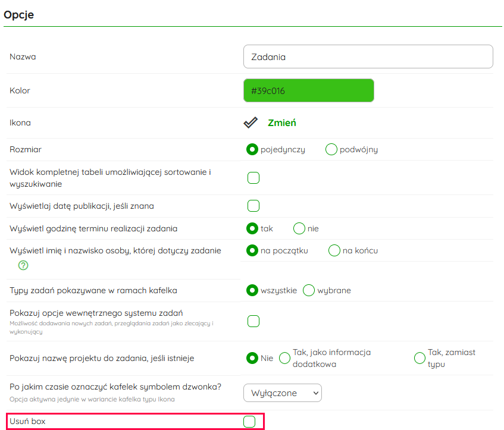
Task: Select 'na początku' name position option
Action: point(252,250)
